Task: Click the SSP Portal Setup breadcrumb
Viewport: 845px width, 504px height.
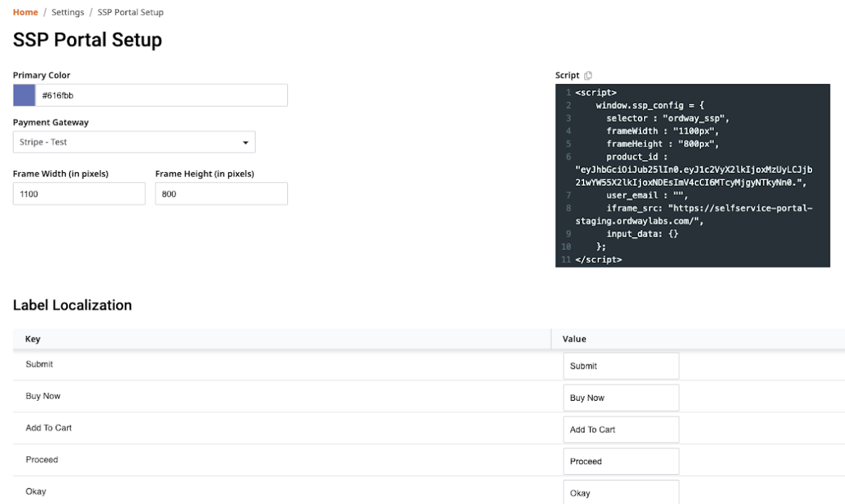Action: (x=130, y=12)
